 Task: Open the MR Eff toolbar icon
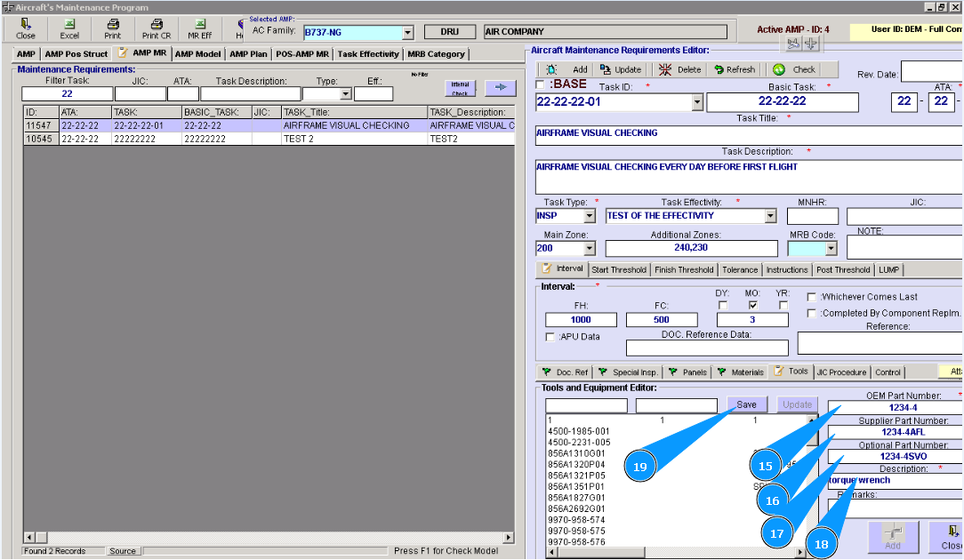[x=199, y=28]
